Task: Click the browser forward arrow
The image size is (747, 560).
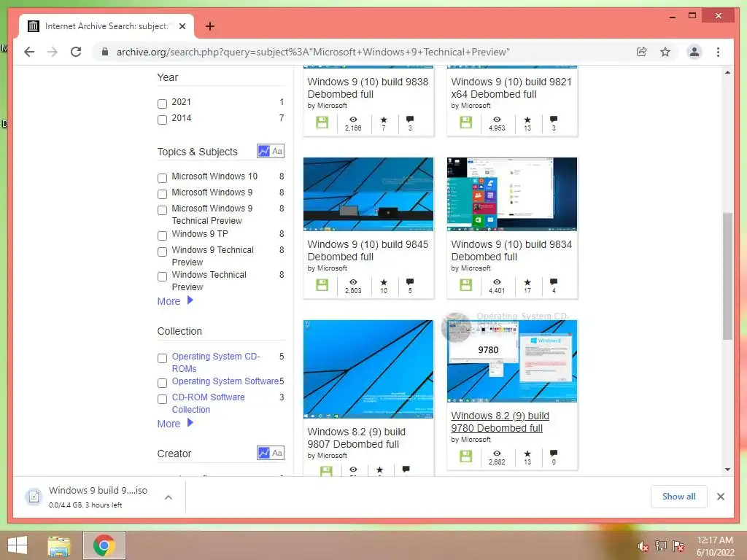Action: (x=53, y=52)
